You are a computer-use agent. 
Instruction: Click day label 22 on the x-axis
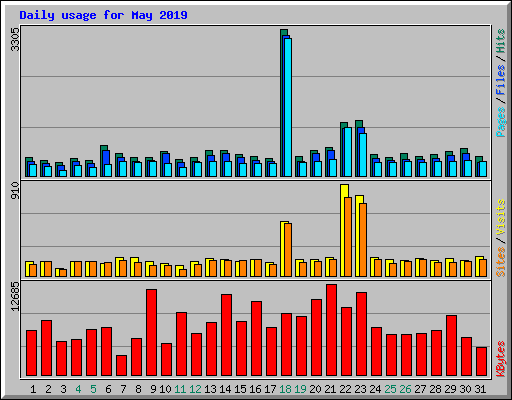[x=345, y=389]
